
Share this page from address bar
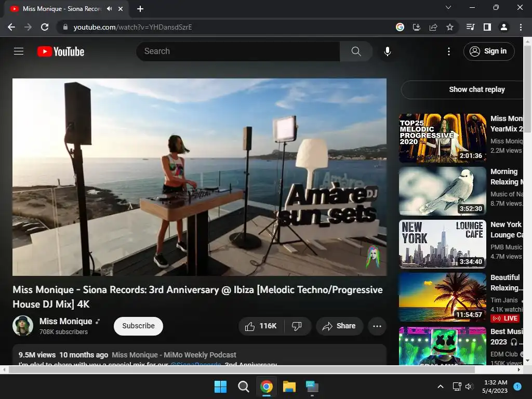tap(433, 27)
